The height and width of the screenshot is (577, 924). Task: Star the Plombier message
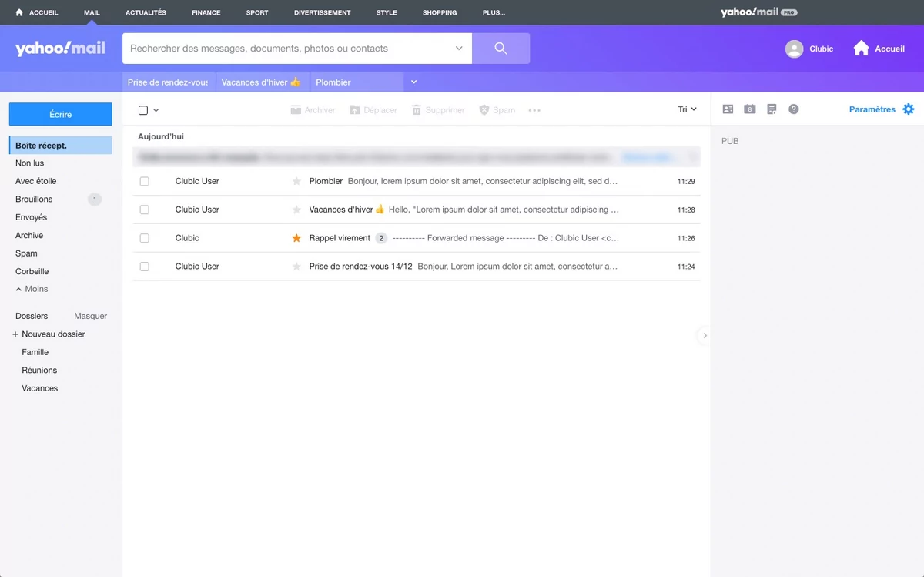(x=296, y=181)
